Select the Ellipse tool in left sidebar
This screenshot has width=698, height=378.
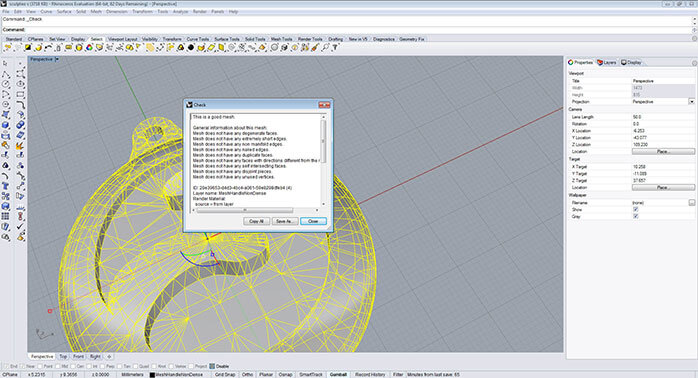[20, 84]
